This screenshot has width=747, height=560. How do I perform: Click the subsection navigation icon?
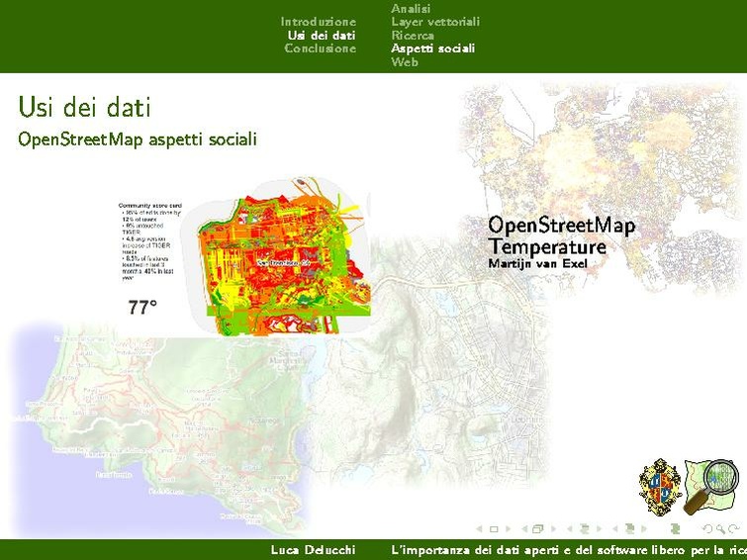pos(585,528)
